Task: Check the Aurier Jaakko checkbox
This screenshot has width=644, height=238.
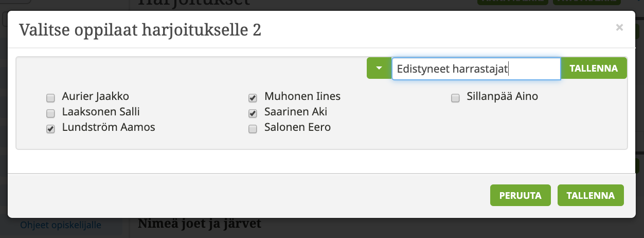Action: pyautogui.click(x=50, y=97)
